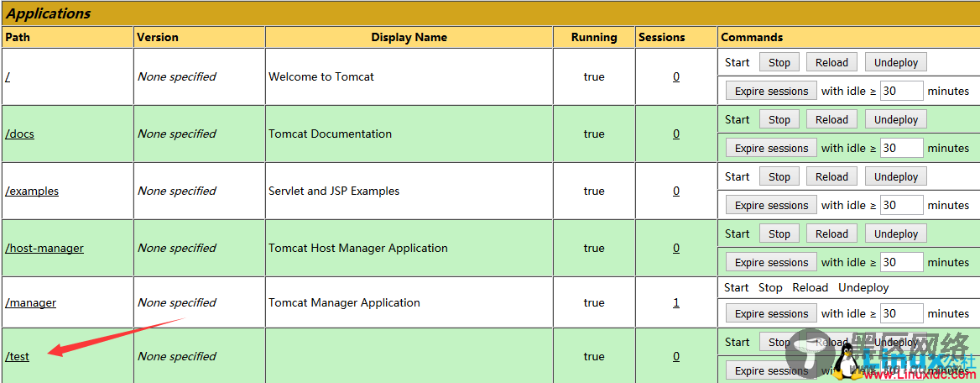Image resolution: width=980 pixels, height=383 pixels.
Task: Select "None specified" version in /test row
Action: tap(177, 357)
